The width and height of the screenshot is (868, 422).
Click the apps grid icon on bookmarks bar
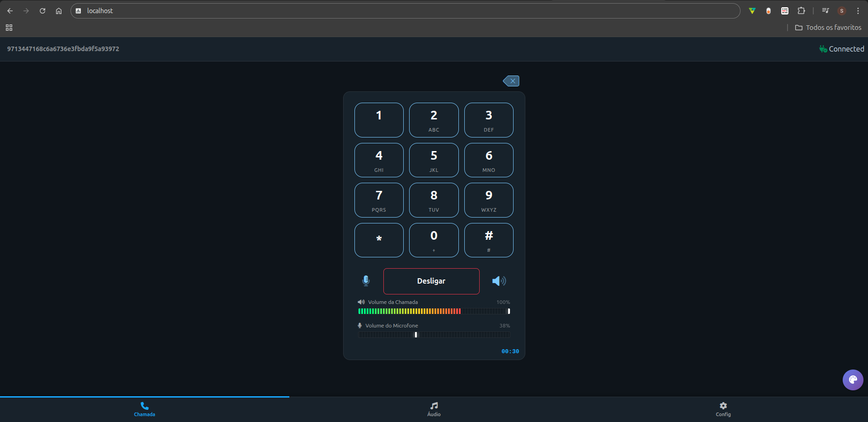tap(9, 28)
